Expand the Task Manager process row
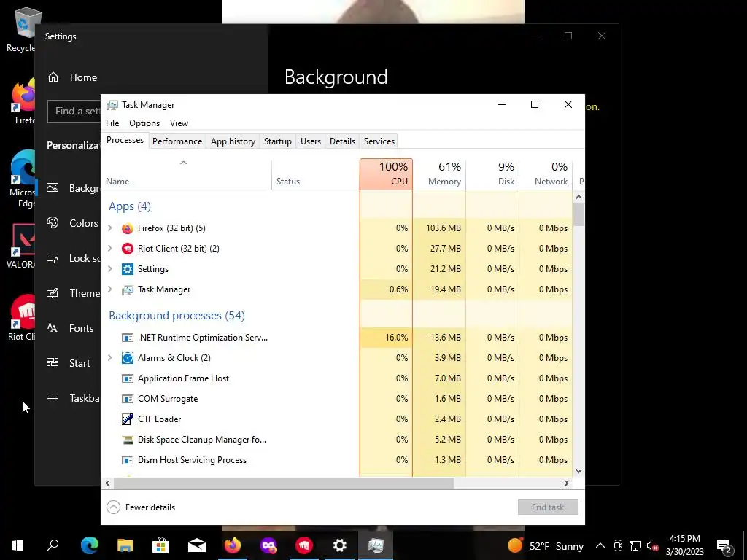 110,289
